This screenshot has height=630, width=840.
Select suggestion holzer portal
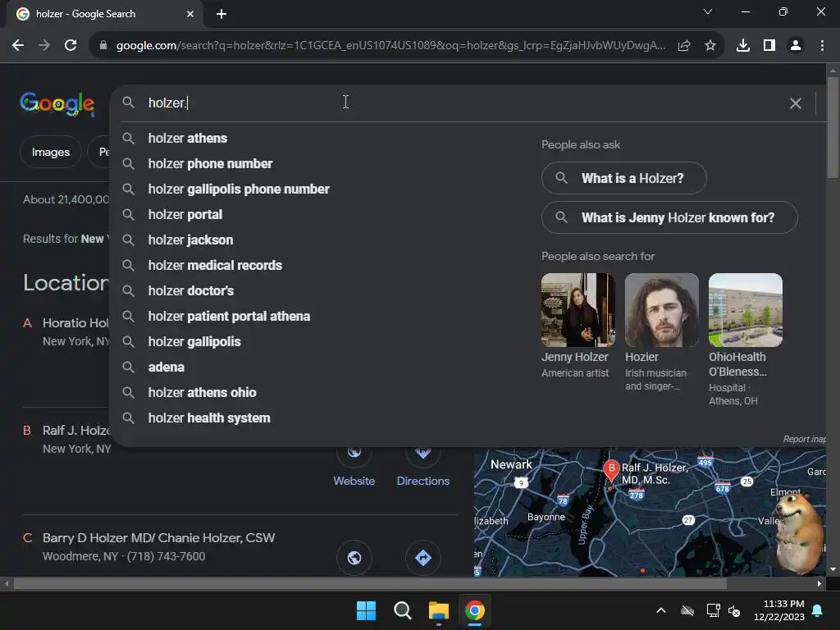[x=185, y=215]
